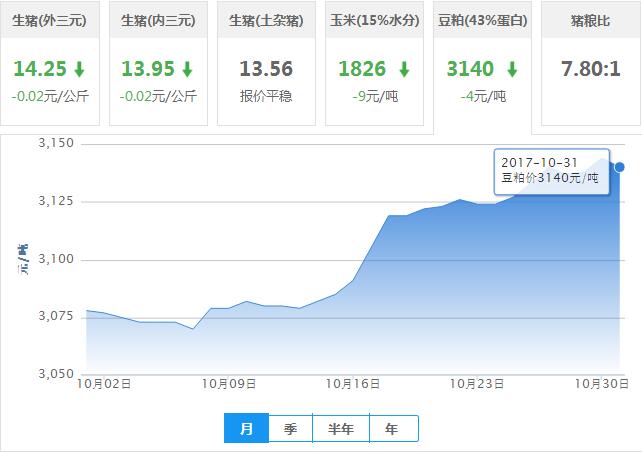Screen dimensions: 642x452
Task: Click the -0.02元/公斤 text under 13.95
Action: point(158,96)
